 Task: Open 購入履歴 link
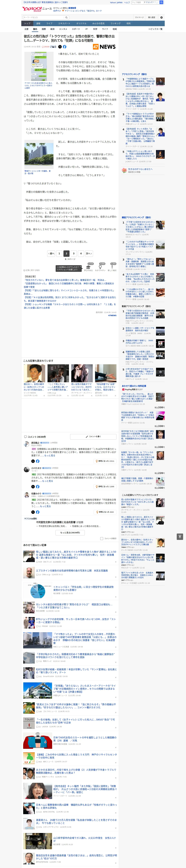tap(152, 17)
